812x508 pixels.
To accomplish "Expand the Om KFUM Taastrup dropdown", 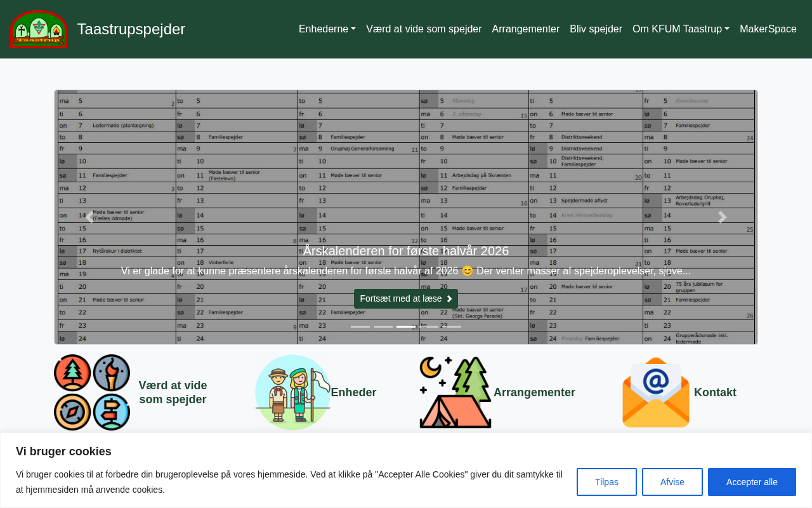I will 681,29.
